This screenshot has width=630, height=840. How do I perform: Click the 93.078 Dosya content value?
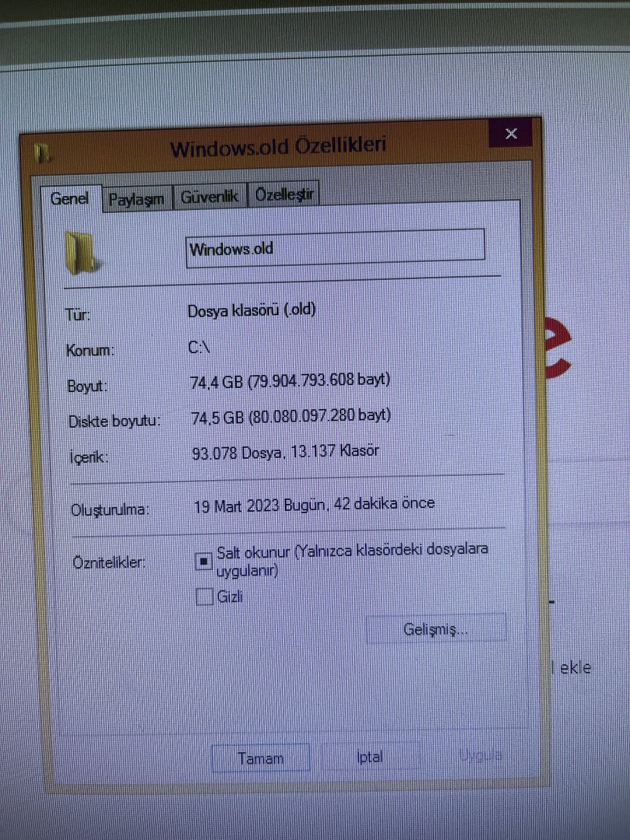pos(285,452)
